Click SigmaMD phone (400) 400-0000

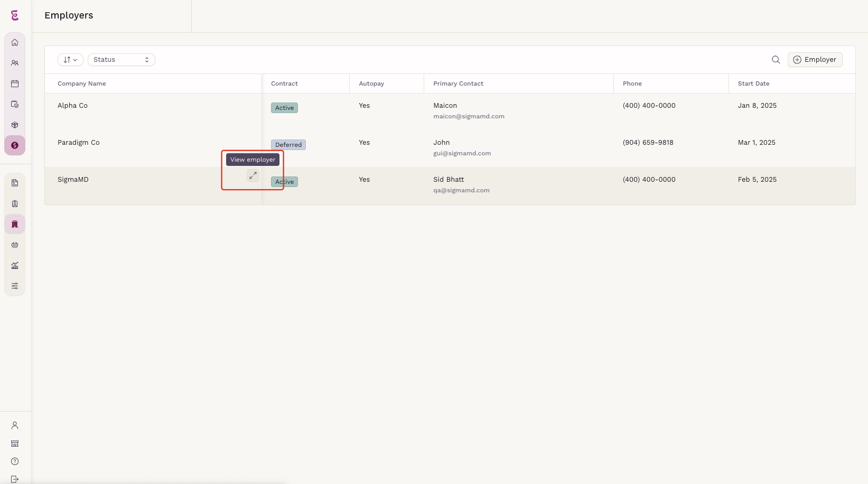pyautogui.click(x=649, y=180)
